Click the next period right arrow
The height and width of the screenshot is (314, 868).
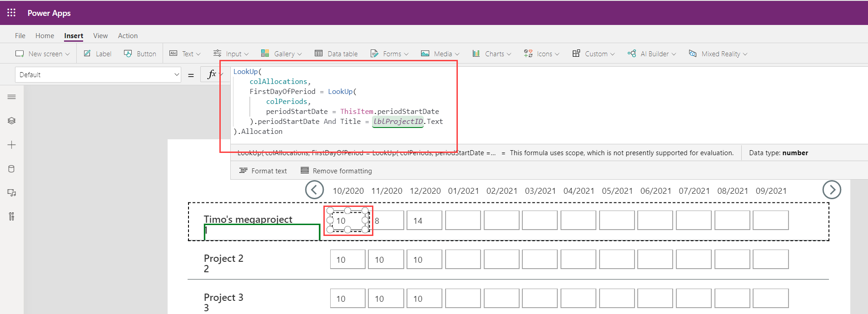pos(831,190)
